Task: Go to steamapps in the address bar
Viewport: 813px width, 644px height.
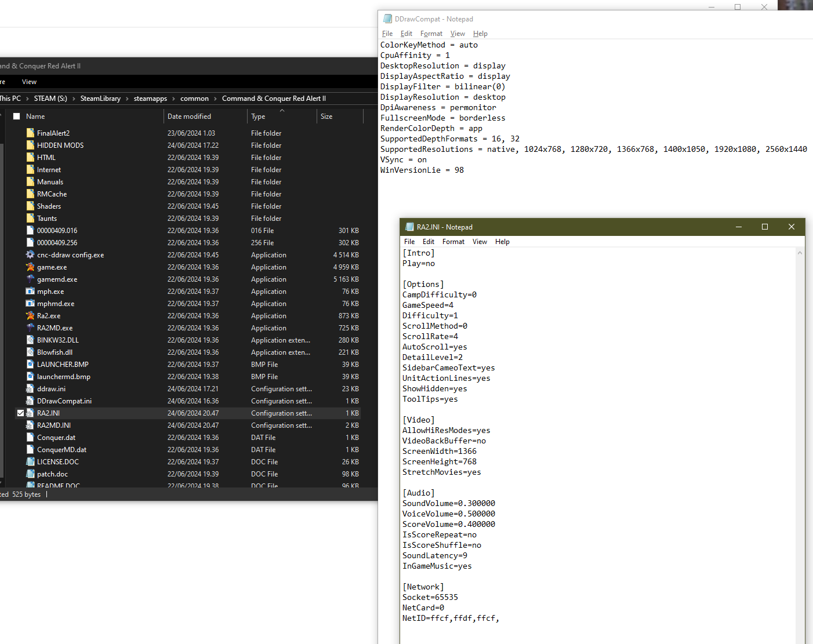Action: pos(150,99)
